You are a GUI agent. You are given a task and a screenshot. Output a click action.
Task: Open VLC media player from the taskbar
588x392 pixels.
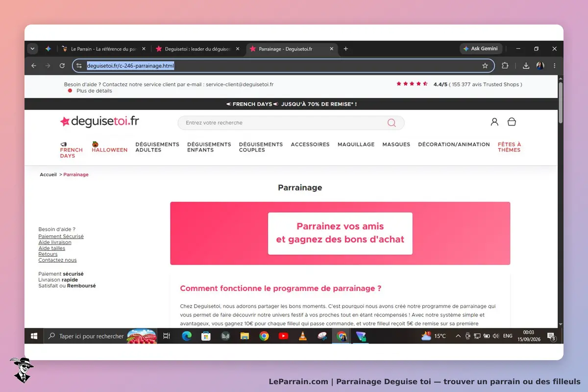tap(303, 336)
